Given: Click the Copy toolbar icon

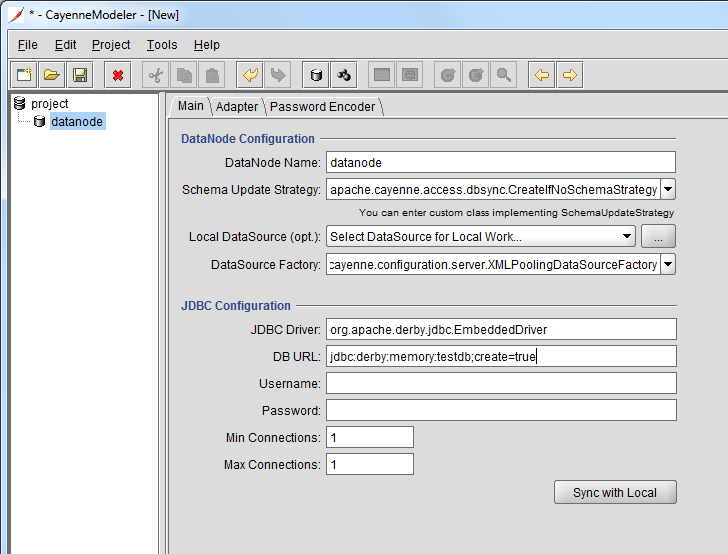Looking at the screenshot, I should pos(184,75).
